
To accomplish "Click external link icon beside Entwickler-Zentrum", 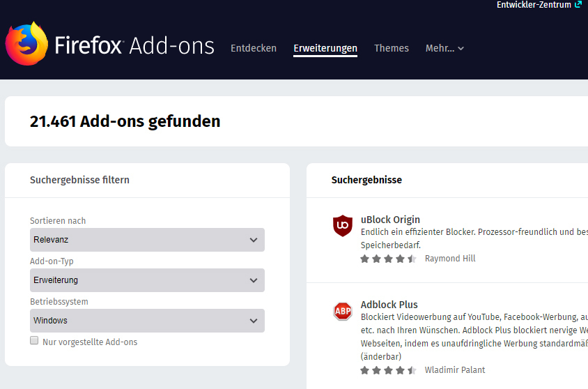I will coord(578,4).
